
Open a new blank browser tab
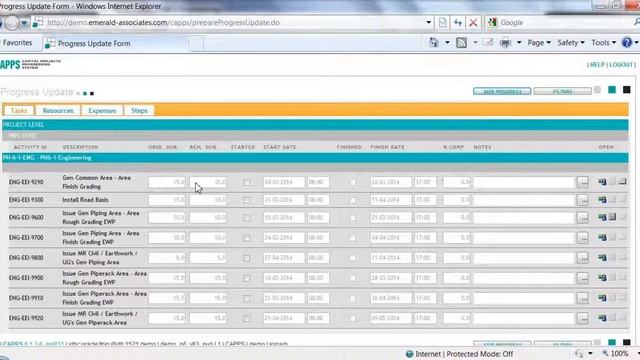pos(196,44)
